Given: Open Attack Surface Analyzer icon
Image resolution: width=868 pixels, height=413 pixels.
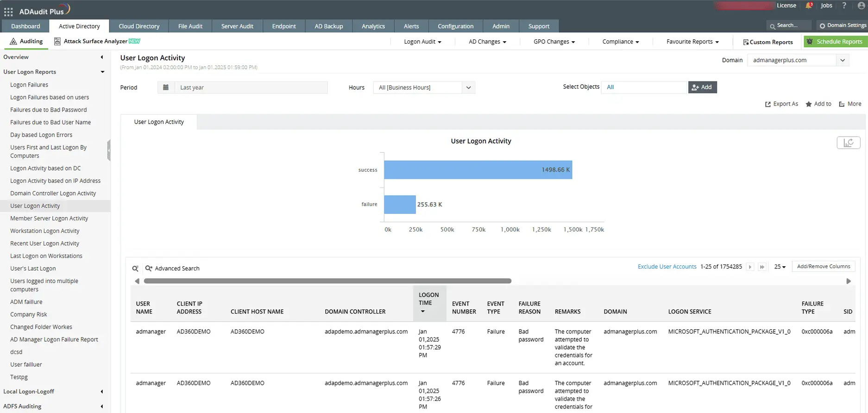Looking at the screenshot, I should pyautogui.click(x=57, y=41).
